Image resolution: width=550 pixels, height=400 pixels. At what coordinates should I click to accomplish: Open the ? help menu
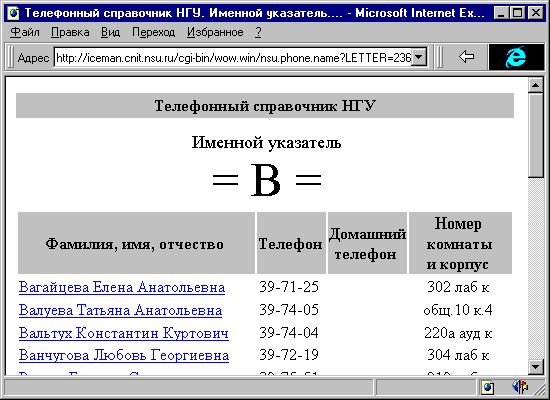click(x=258, y=32)
